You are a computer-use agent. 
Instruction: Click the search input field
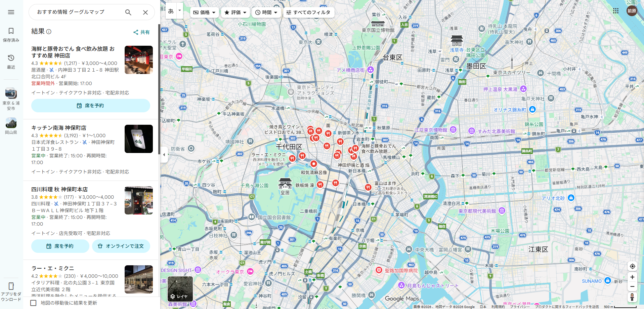click(x=78, y=12)
